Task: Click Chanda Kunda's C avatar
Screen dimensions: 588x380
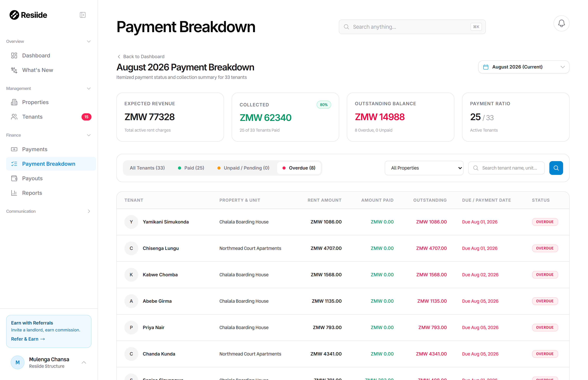Action: pyautogui.click(x=131, y=354)
